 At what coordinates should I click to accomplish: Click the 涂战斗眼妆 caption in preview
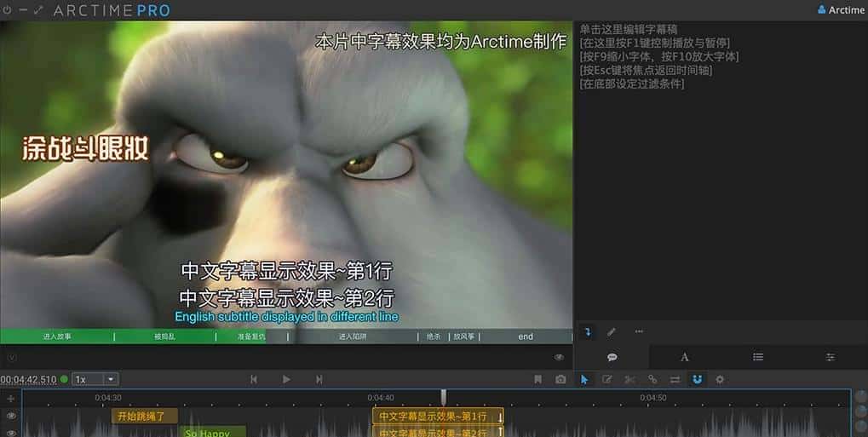[86, 148]
